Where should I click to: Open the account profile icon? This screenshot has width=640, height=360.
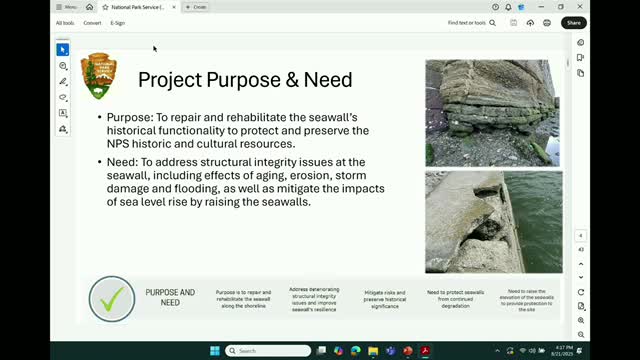(x=521, y=7)
